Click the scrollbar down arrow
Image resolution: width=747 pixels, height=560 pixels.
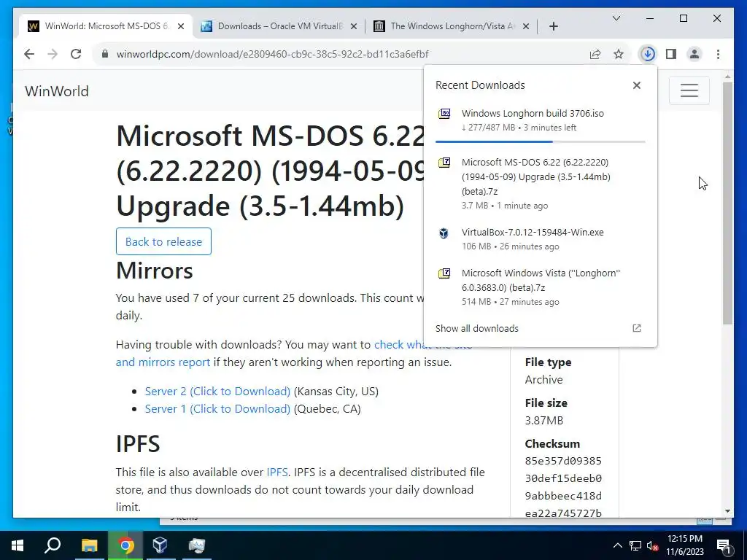coord(727,511)
